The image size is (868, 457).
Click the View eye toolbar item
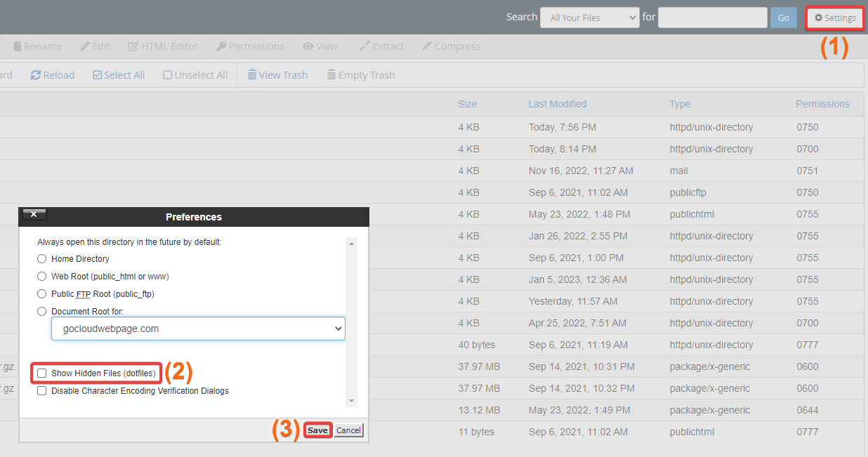tap(320, 46)
